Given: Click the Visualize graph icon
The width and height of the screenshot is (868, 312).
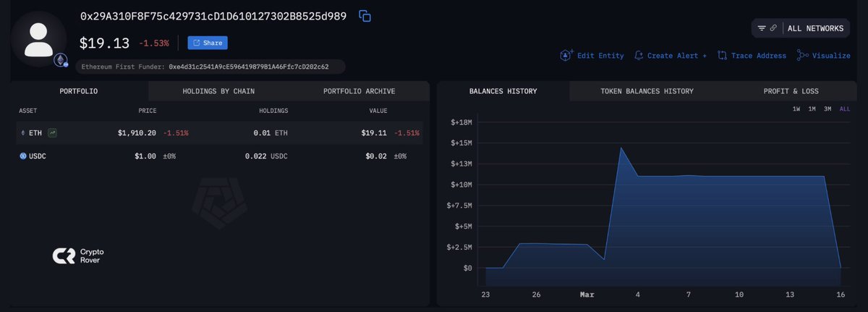Looking at the screenshot, I should (802, 55).
